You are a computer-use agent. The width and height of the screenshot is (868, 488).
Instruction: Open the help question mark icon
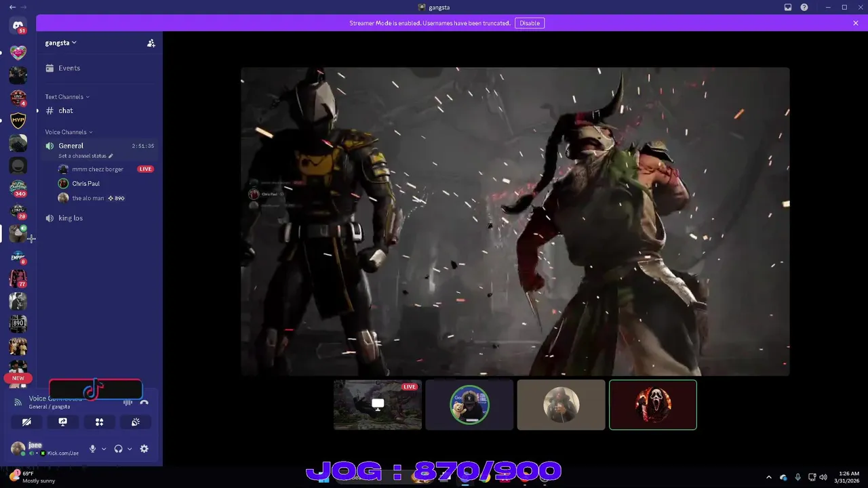coord(804,7)
